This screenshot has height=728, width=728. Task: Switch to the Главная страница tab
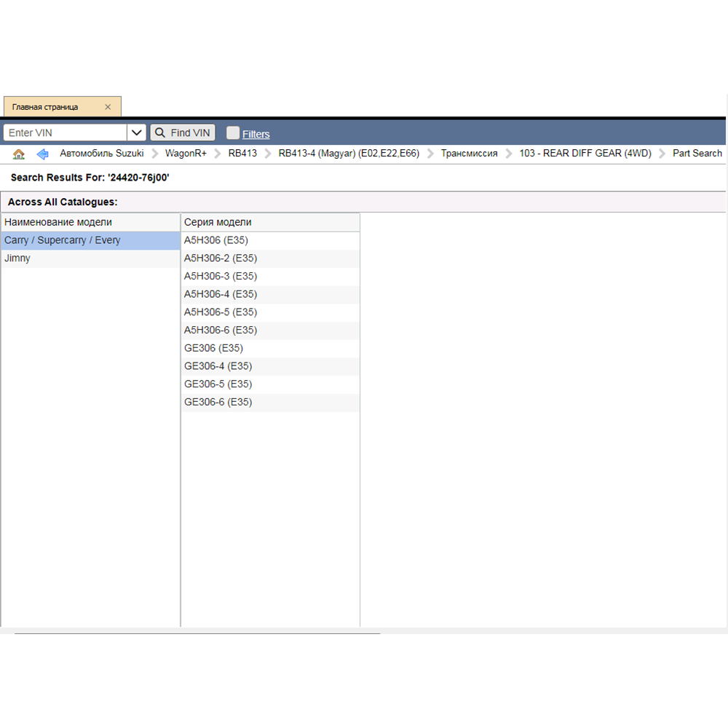pyautogui.click(x=45, y=107)
